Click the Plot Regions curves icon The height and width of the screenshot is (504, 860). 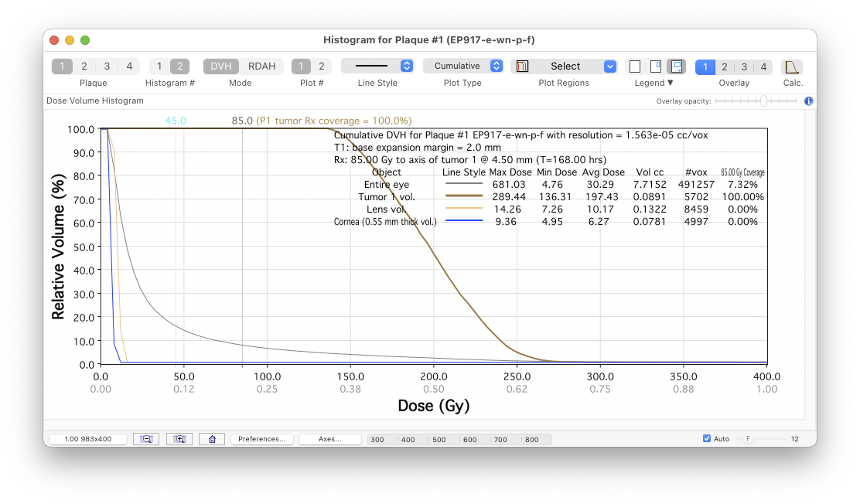(x=523, y=66)
